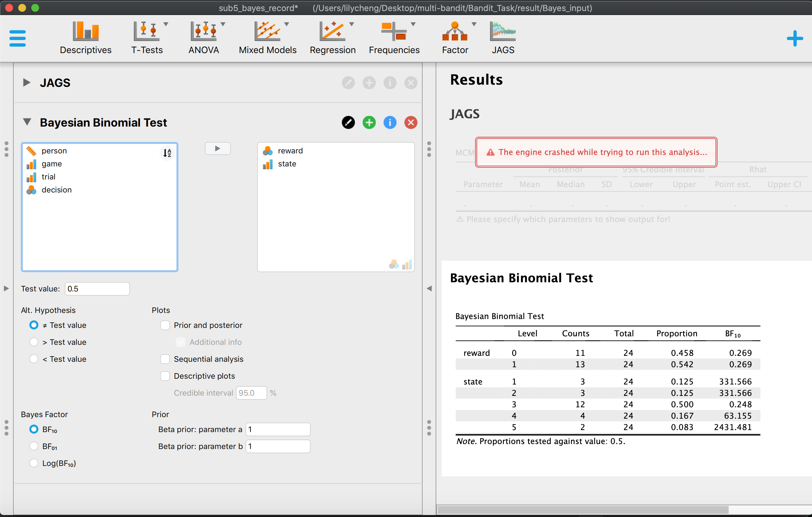Open the Frequencies analysis module
812x517 pixels.
[394, 37]
